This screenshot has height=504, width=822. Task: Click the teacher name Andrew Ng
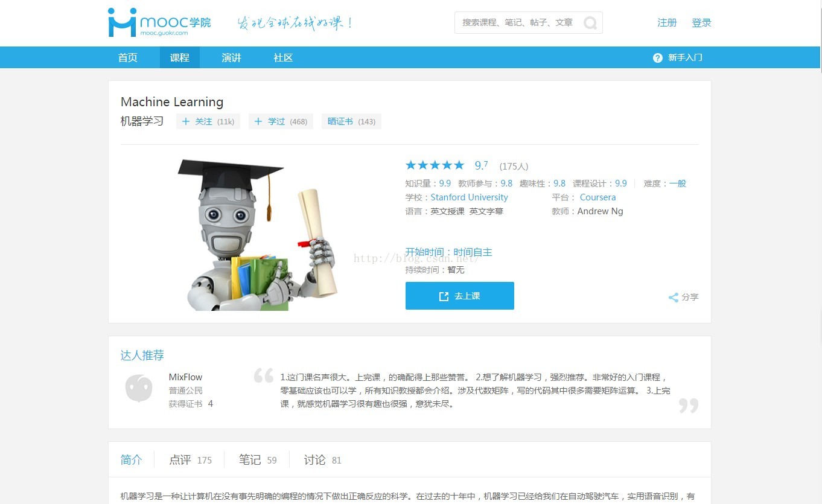[601, 211]
